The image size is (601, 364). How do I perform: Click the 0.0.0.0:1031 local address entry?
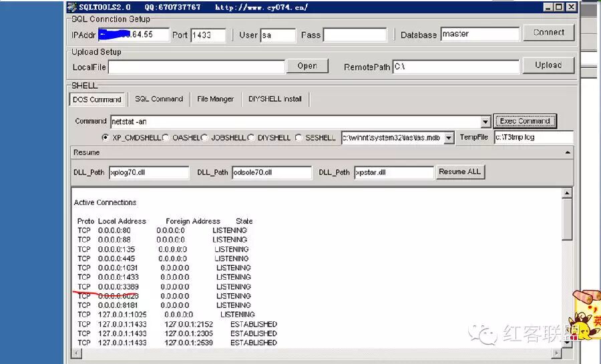118,268
